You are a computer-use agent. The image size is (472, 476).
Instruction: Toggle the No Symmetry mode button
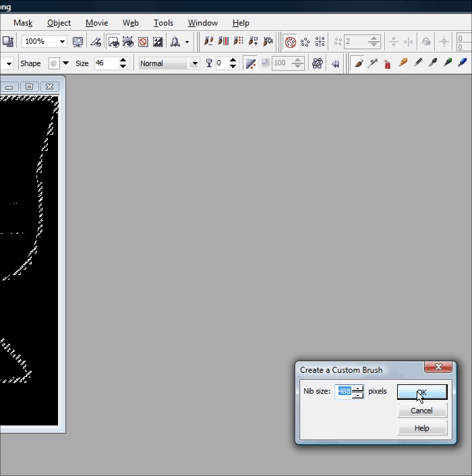pos(291,42)
